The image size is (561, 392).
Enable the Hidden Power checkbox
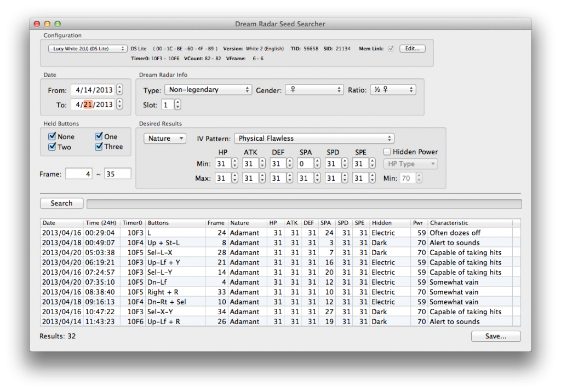click(x=387, y=152)
